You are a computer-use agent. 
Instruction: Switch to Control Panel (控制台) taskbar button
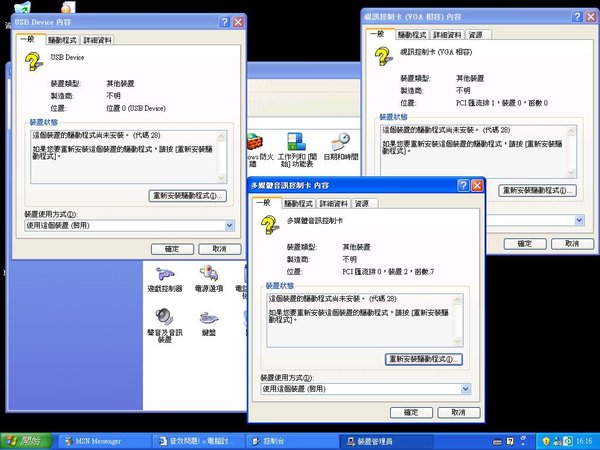(x=292, y=441)
